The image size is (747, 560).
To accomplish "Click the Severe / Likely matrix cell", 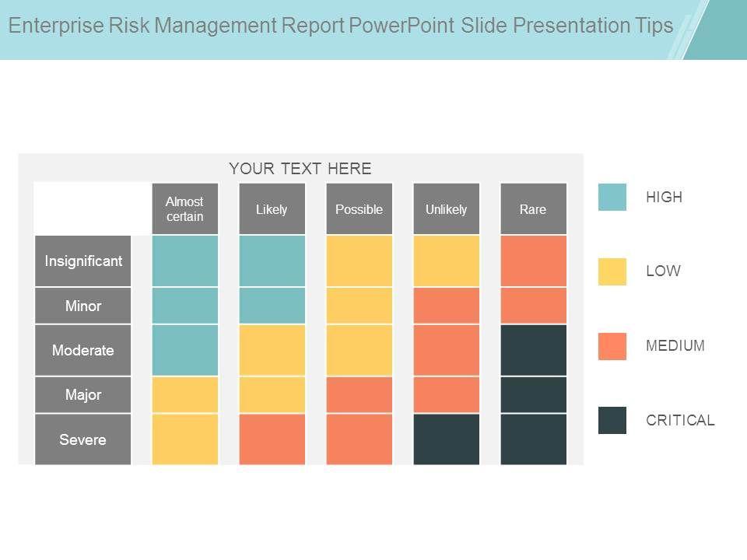I will 272,439.
